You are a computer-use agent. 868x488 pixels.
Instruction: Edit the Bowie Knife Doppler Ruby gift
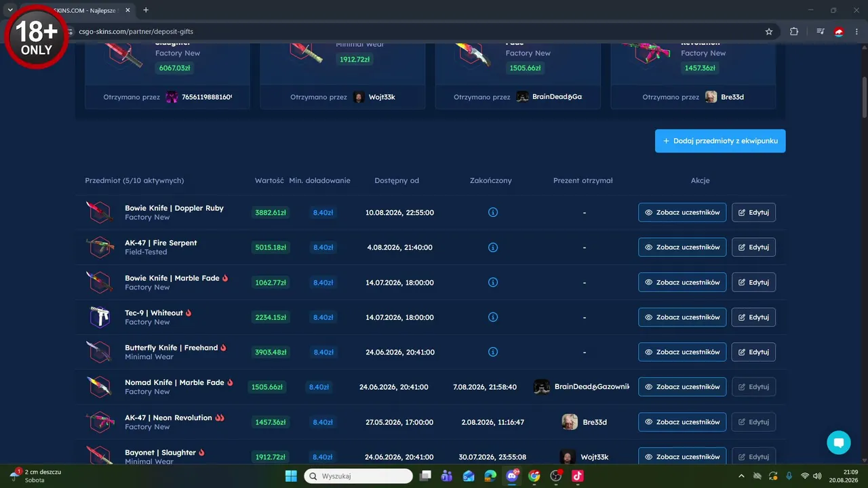pos(753,212)
